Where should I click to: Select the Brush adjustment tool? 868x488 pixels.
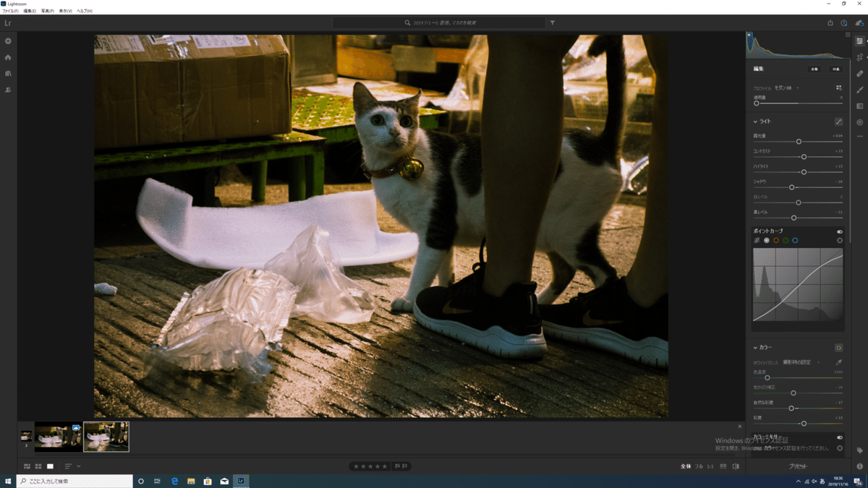coord(859,90)
